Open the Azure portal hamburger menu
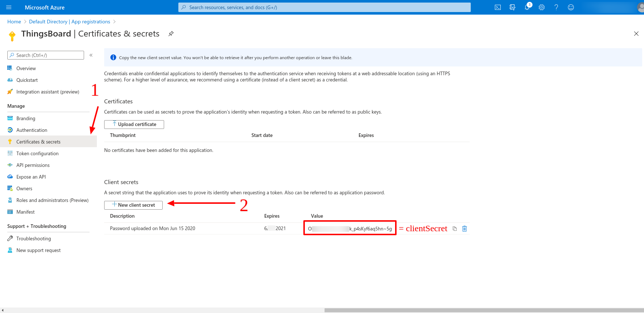The width and height of the screenshot is (644, 313). point(9,7)
